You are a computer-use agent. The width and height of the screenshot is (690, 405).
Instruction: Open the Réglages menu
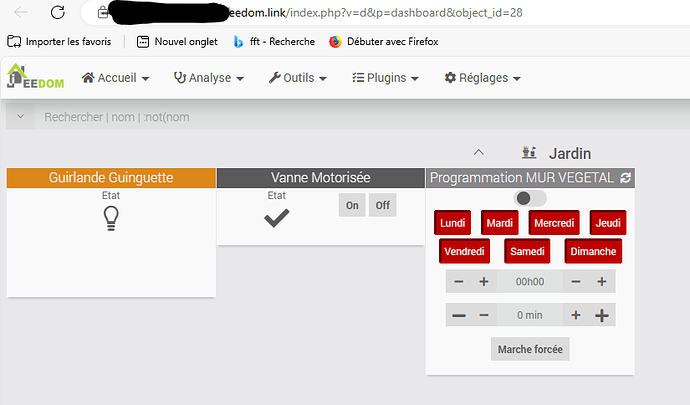click(483, 78)
